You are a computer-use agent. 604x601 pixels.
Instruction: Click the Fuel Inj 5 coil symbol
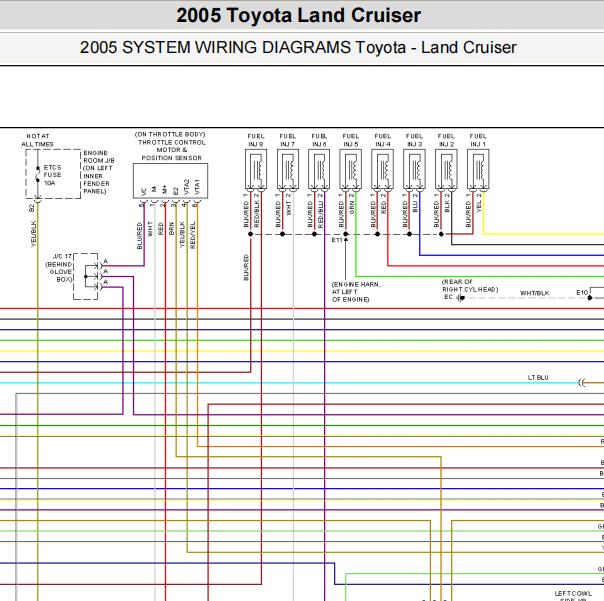tap(351, 171)
